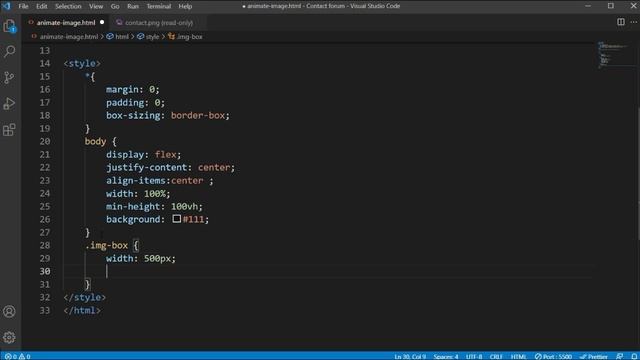Show errors and warnings in status bar
Viewport: 640px width, 360px height.
18,356
